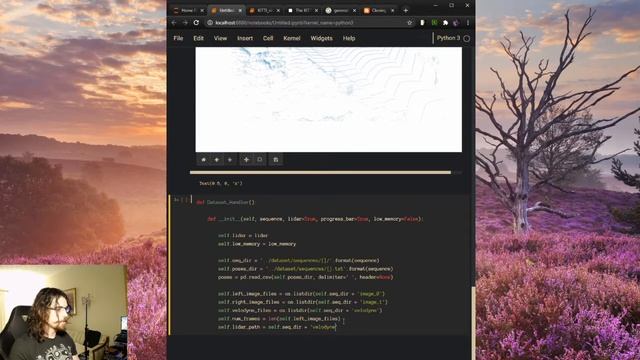Click the kernel idle indicator circle
This screenshot has width=640, height=360.
[467, 38]
